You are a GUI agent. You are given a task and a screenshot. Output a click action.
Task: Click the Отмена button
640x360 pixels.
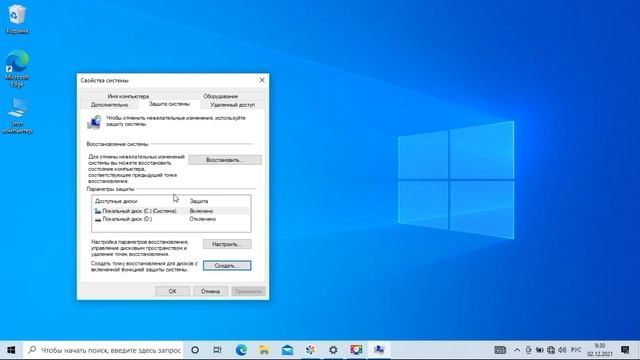click(210, 291)
